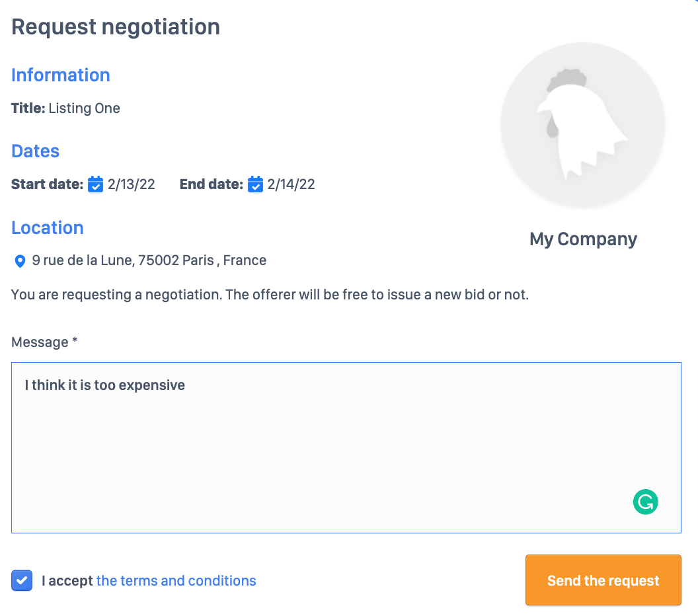Click the End date calendar icon
Viewport: 698px width, 616px height.
(255, 184)
